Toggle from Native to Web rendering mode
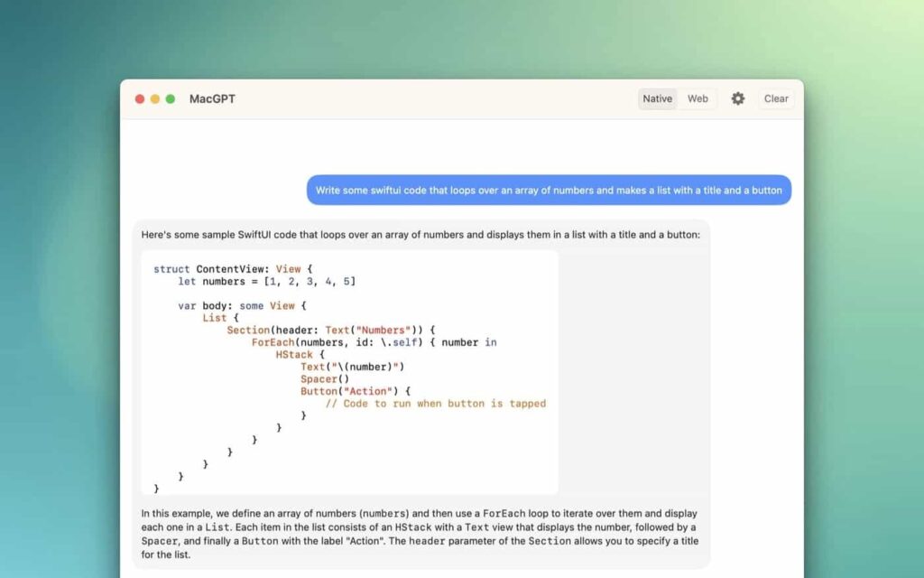The width and height of the screenshot is (924, 578). tap(698, 98)
